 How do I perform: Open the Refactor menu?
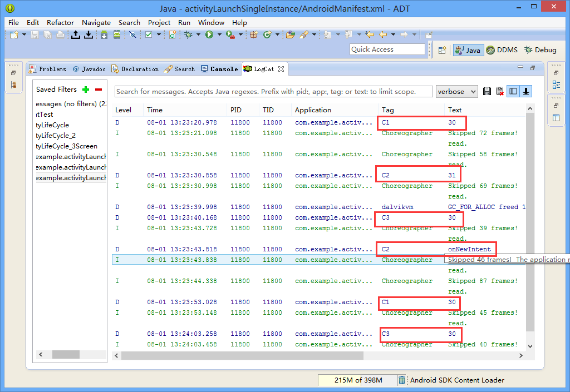point(60,22)
